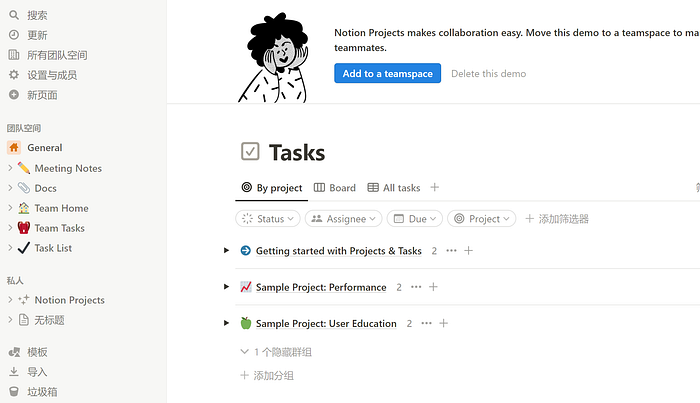Click the chart icon of Sample Project: Performance
Image resolution: width=700 pixels, height=403 pixels.
(246, 287)
